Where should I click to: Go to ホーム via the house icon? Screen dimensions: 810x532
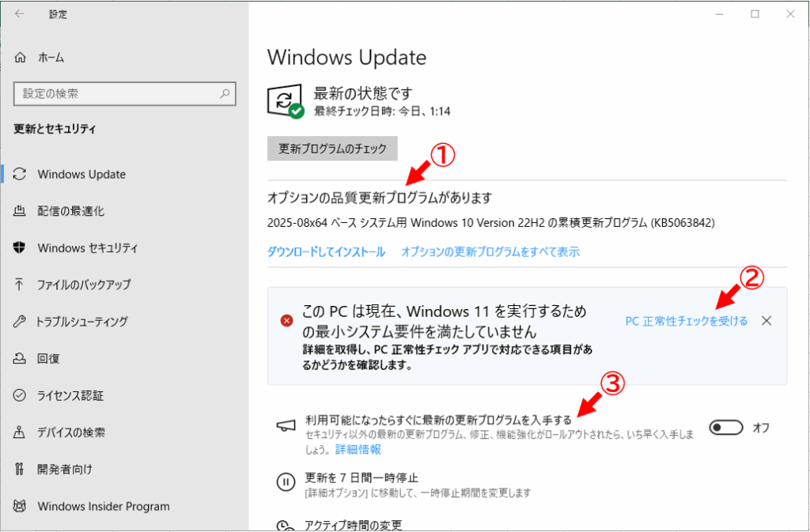click(20, 57)
